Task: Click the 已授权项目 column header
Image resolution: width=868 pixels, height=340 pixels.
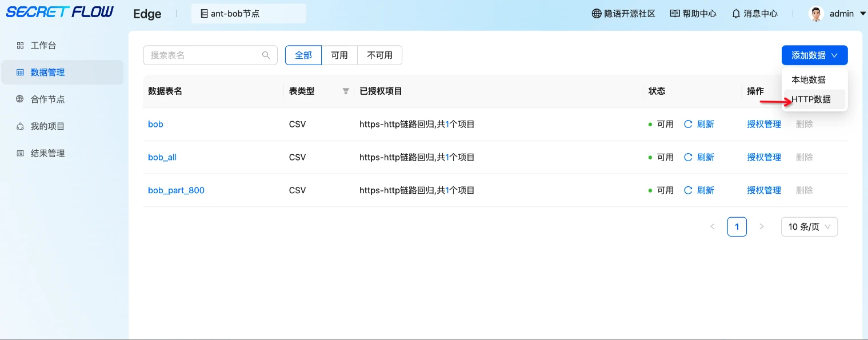Action: pos(381,91)
